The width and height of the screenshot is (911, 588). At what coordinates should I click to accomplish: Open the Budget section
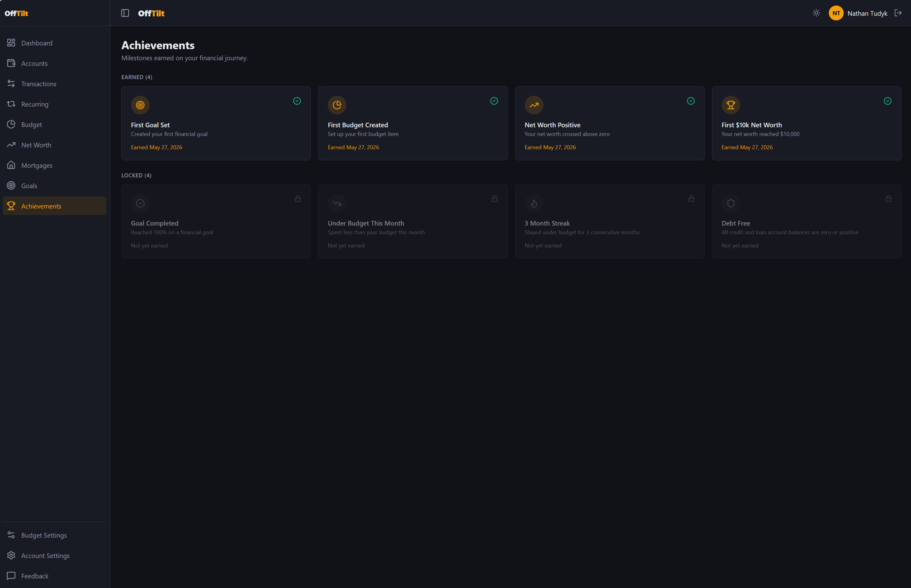tap(55, 125)
